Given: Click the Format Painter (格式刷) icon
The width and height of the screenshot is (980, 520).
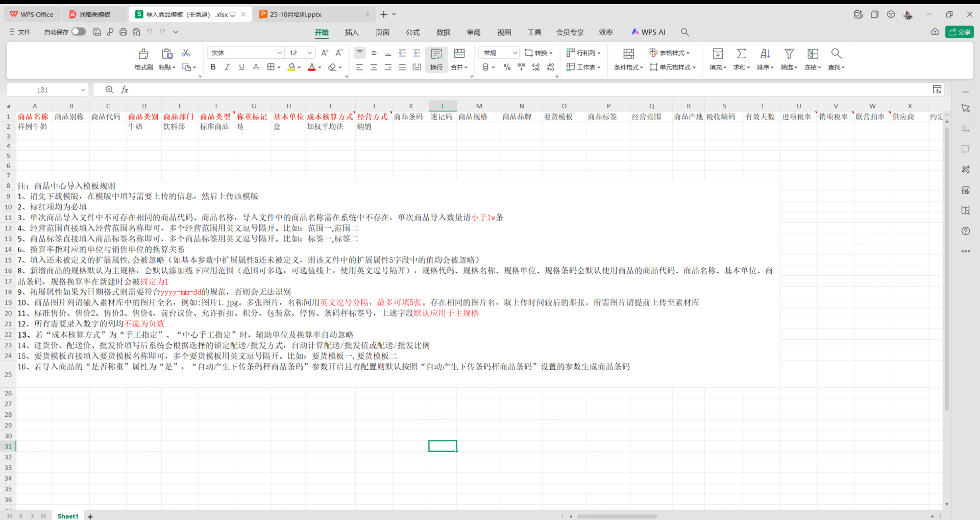Looking at the screenshot, I should tap(143, 54).
